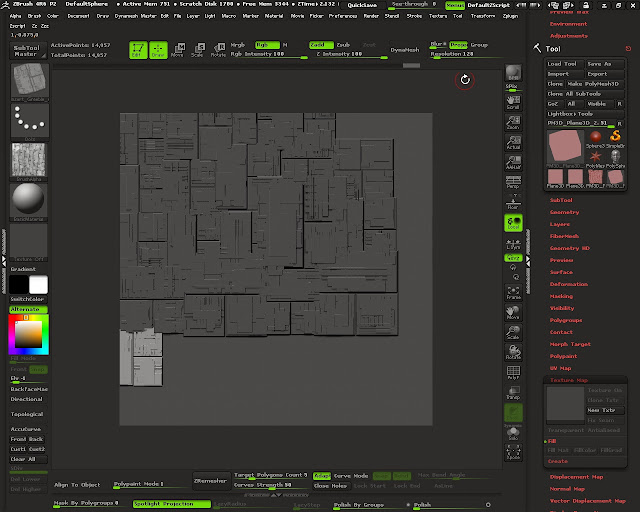Toggle the Spotlight Projection button

(171, 504)
